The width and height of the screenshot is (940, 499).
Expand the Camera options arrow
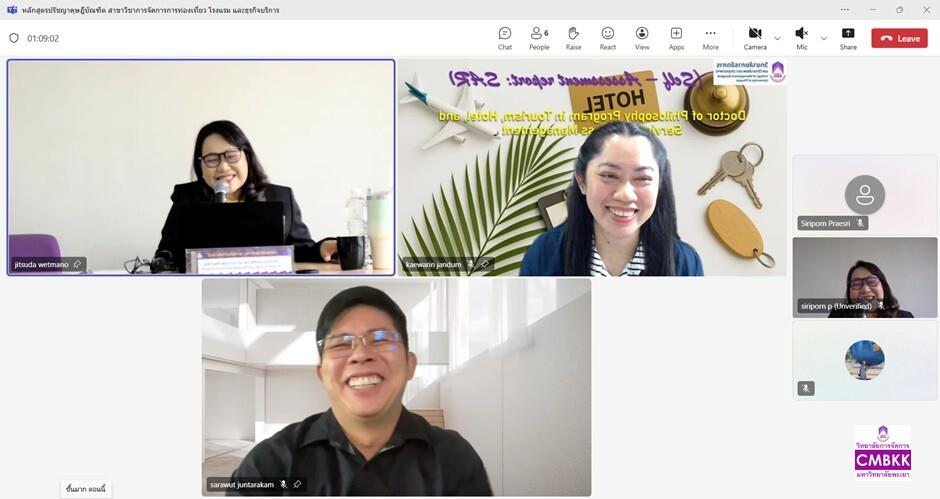point(778,38)
